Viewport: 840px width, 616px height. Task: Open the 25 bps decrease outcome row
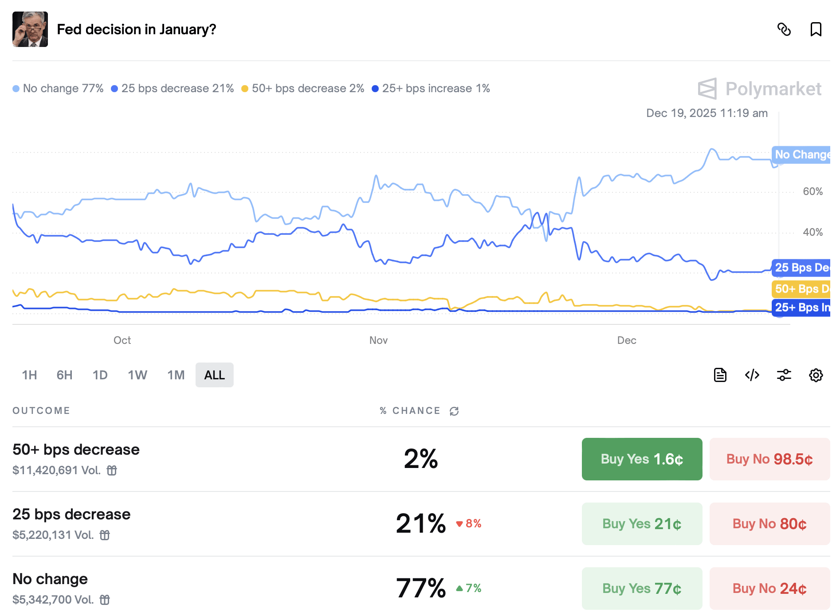tap(71, 514)
